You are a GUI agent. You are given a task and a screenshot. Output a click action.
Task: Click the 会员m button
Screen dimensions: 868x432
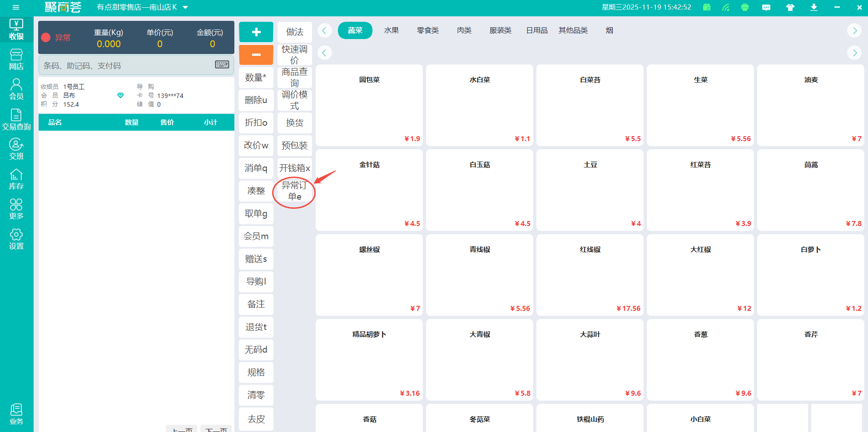tap(256, 236)
